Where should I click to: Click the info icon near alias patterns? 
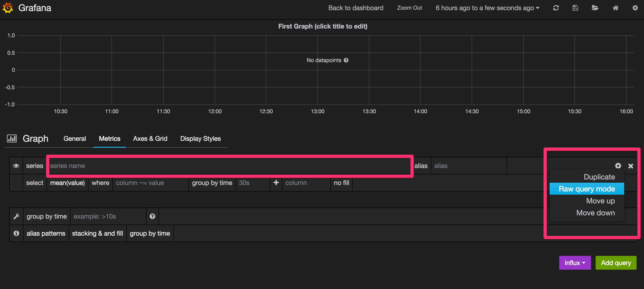pyautogui.click(x=16, y=233)
